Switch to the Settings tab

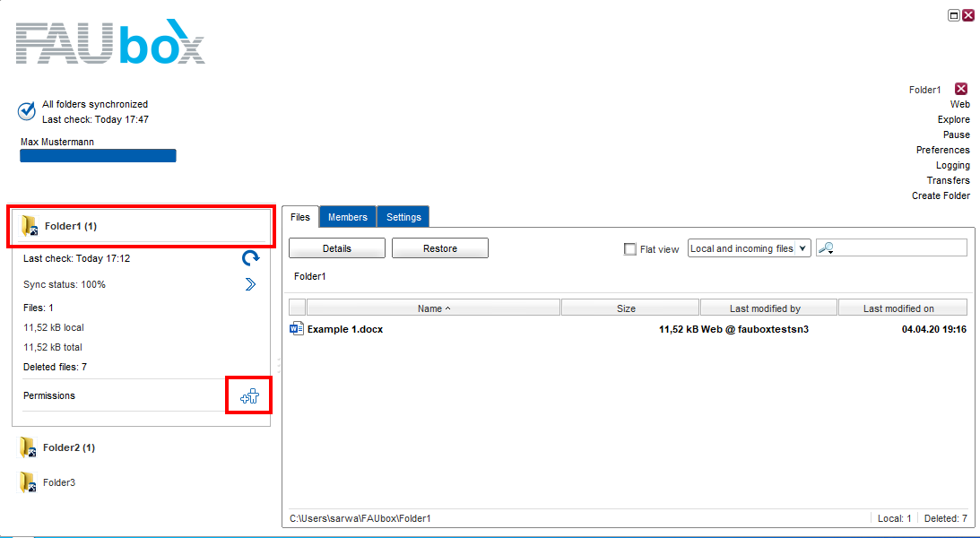pos(403,217)
